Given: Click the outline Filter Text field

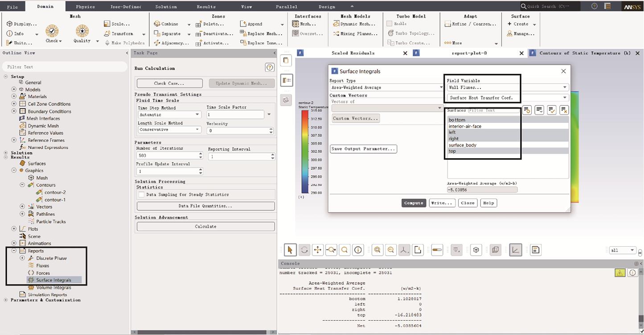Looking at the screenshot, I should pyautogui.click(x=65, y=67).
